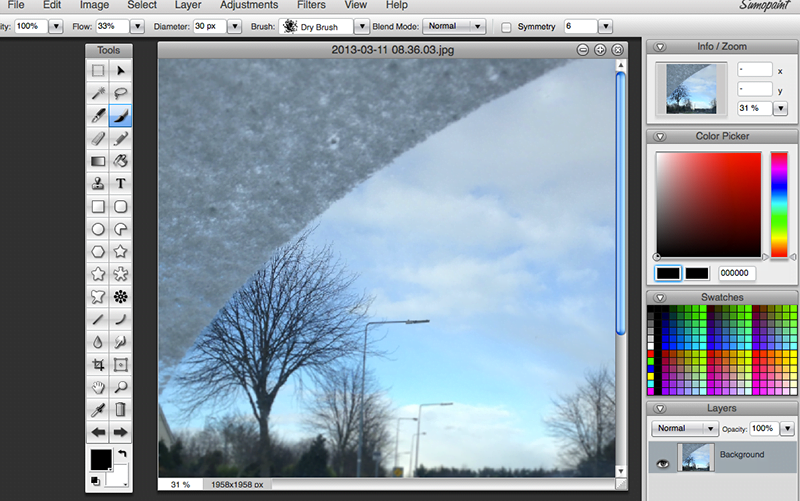The width and height of the screenshot is (800, 501).
Task: Open the Flow value dropdown
Action: [x=137, y=27]
